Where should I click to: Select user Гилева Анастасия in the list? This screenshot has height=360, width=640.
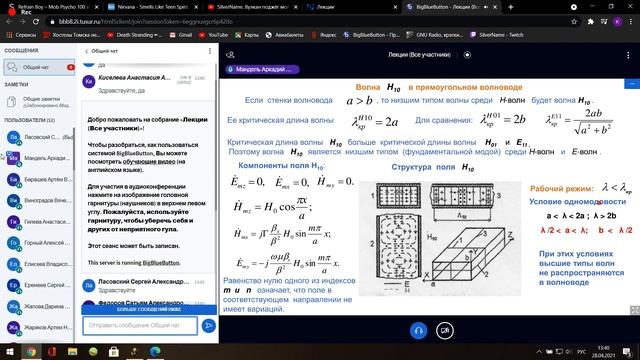pos(39,222)
